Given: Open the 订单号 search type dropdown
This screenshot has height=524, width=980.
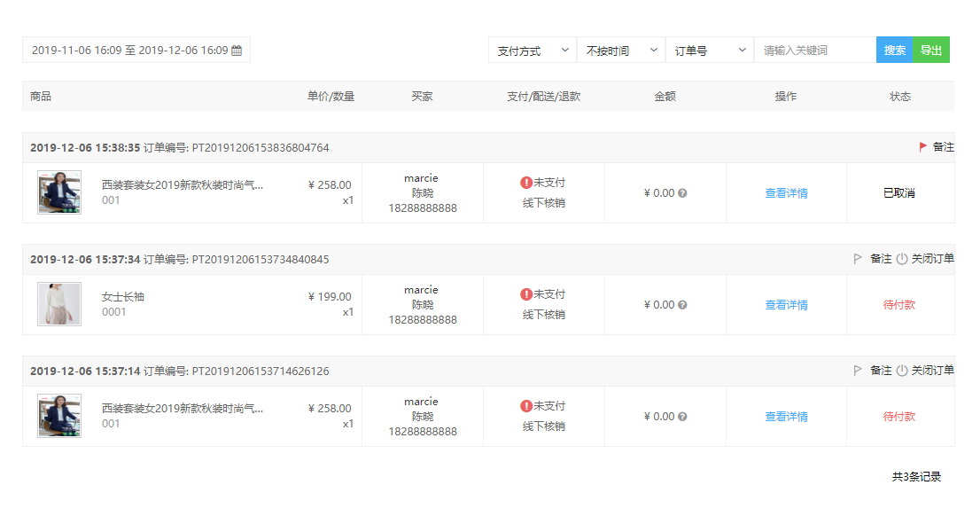Looking at the screenshot, I should (x=710, y=50).
